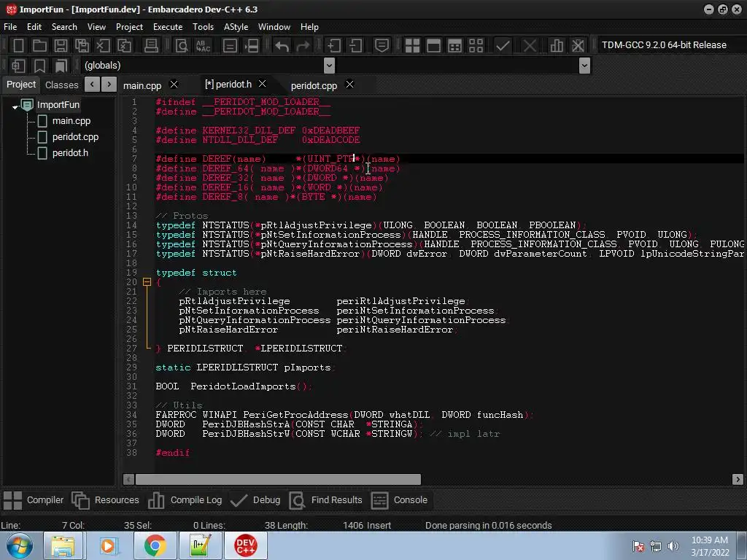
Task: Open the function members dropdown arrow
Action: point(584,65)
